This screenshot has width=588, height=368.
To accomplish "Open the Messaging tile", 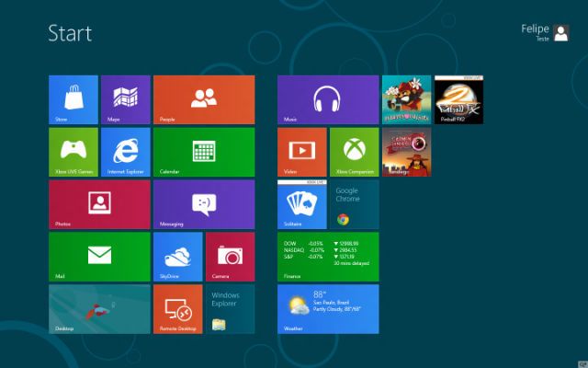I will [x=204, y=204].
